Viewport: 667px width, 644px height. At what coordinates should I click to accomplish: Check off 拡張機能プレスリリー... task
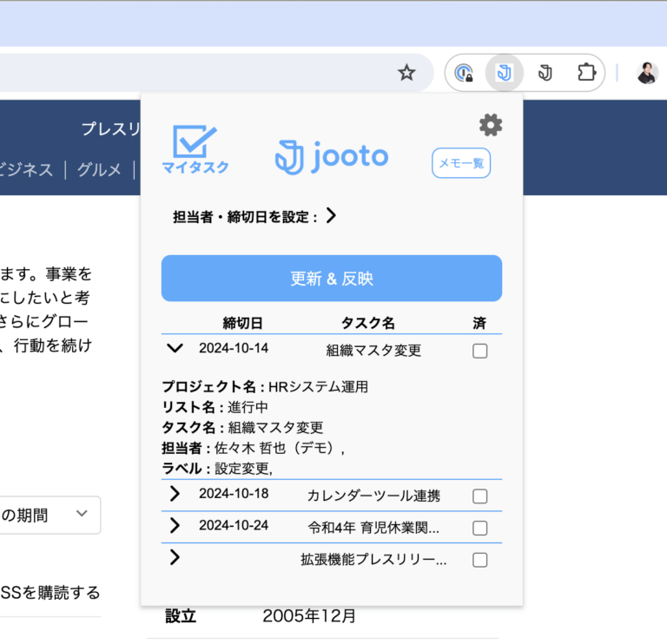click(x=479, y=560)
